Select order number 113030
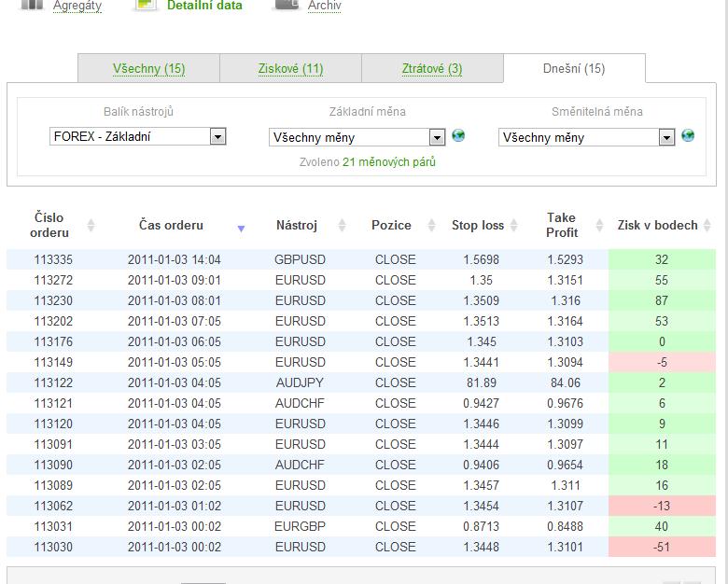The height and width of the screenshot is (584, 728). 53,547
